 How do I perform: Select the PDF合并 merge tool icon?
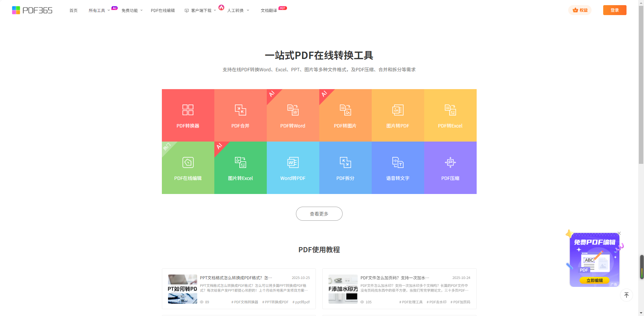pos(240,110)
